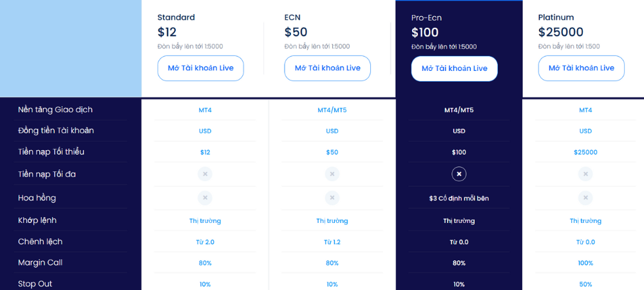Select the Pro-Ecn plan heading
This screenshot has width=644, height=290.
(425, 17)
